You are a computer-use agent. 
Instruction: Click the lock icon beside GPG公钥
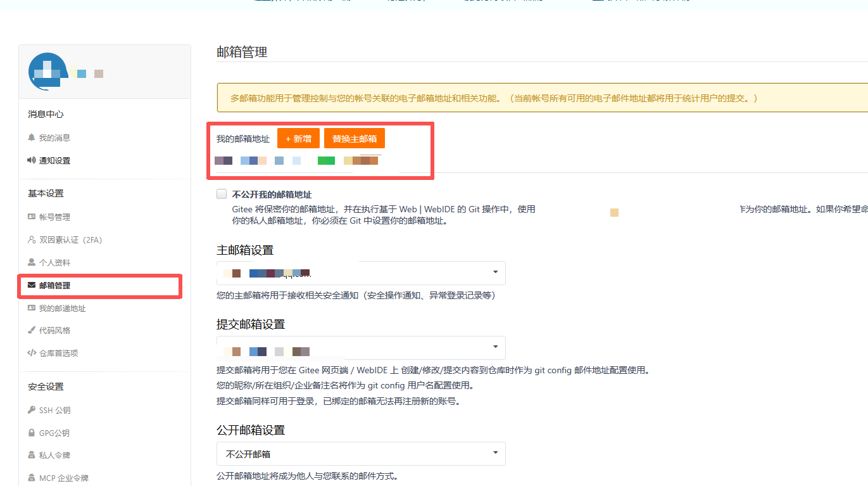coord(32,433)
